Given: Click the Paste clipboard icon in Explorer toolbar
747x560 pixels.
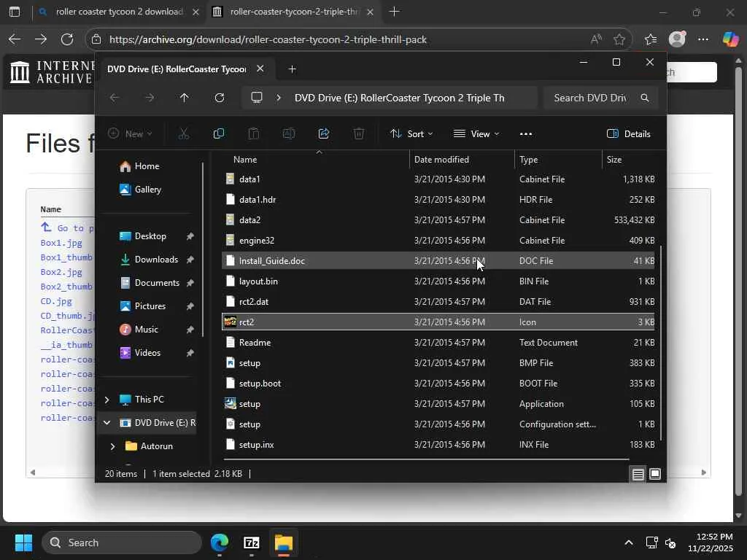Looking at the screenshot, I should (x=254, y=134).
